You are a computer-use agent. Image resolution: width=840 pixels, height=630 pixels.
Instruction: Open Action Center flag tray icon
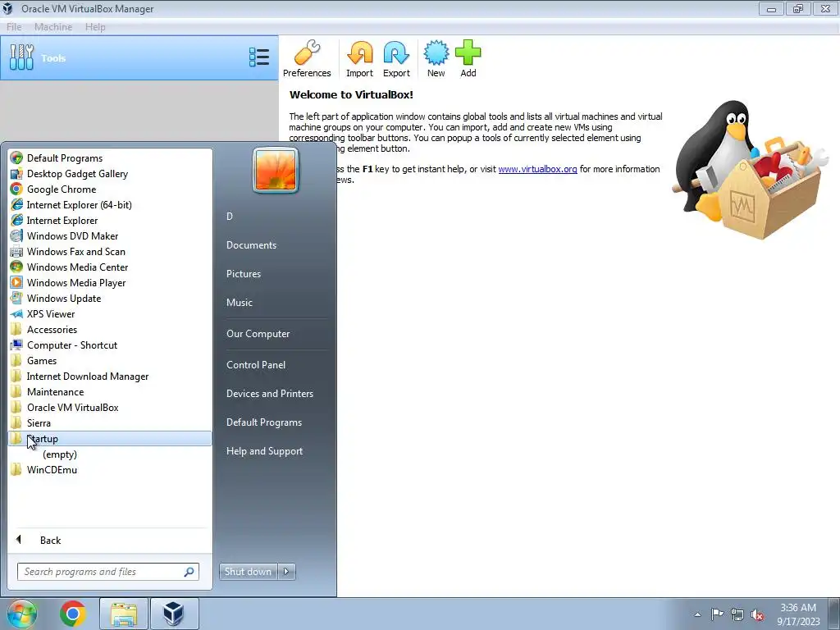(x=717, y=614)
